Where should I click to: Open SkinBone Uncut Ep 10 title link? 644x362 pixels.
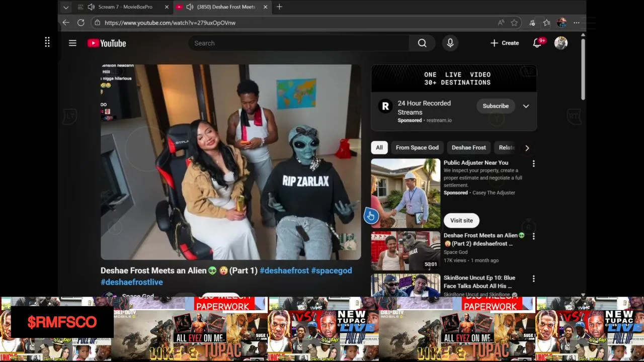(x=479, y=282)
